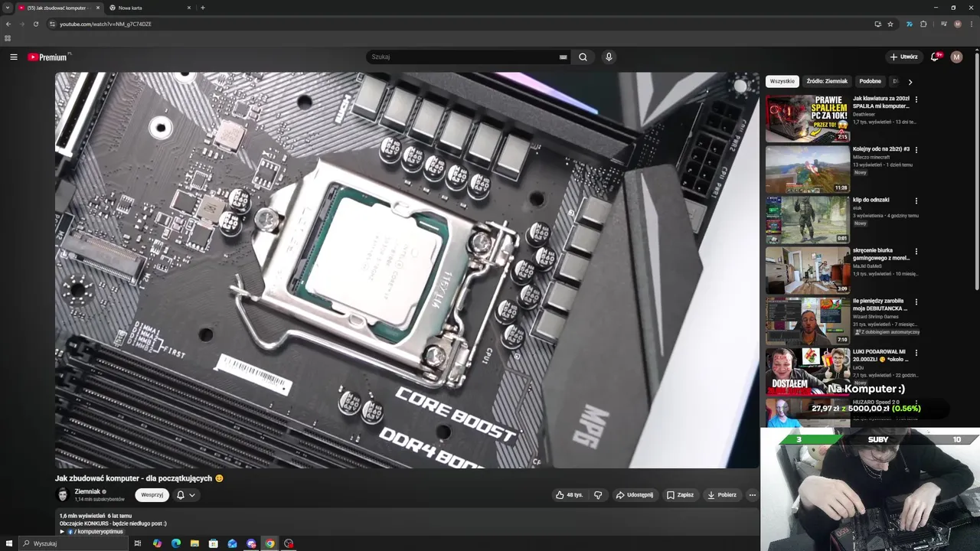This screenshot has height=551, width=980.
Task: Dislike the video
Action: [x=598, y=495]
